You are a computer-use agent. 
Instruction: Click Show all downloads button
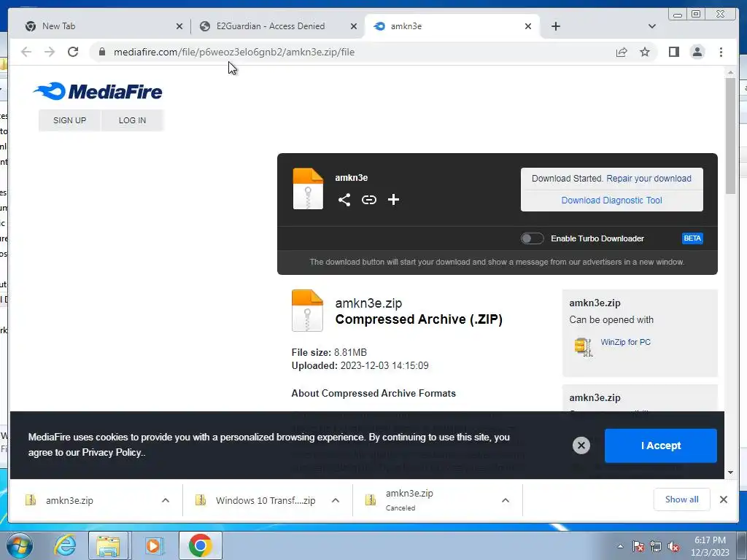click(681, 499)
